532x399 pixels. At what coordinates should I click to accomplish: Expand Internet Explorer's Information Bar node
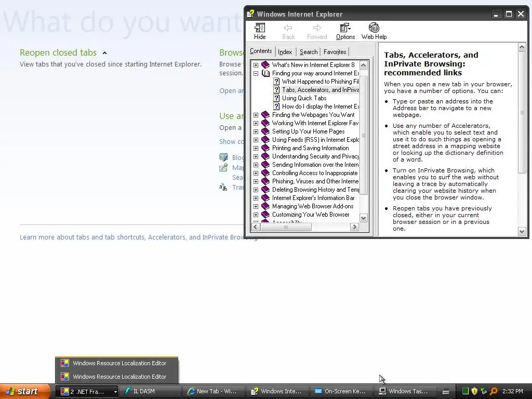256,198
